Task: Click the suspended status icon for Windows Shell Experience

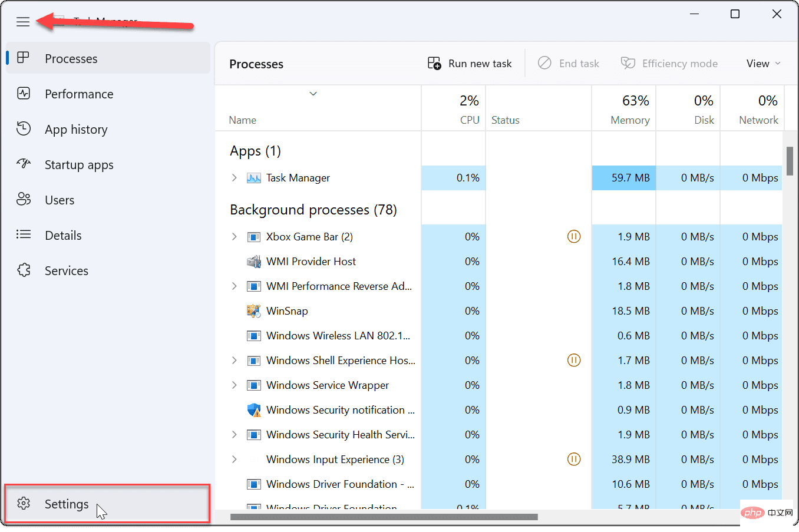Action: [574, 360]
